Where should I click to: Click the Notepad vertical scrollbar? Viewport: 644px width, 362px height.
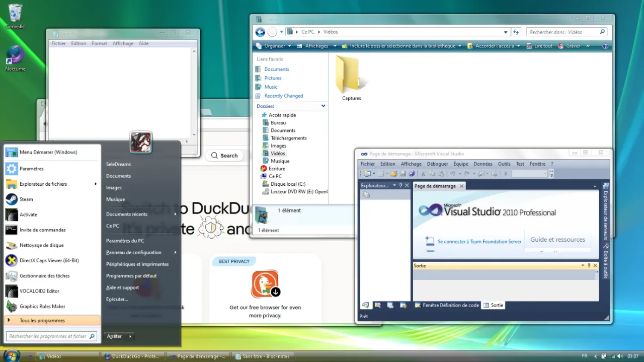pos(194,93)
